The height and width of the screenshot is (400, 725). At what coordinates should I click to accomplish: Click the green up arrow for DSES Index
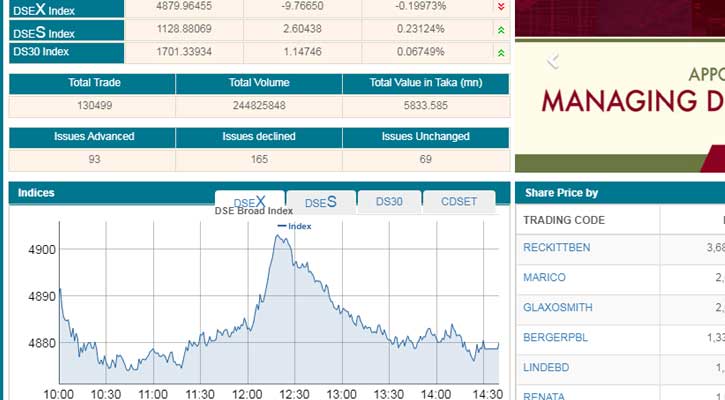[x=500, y=30]
